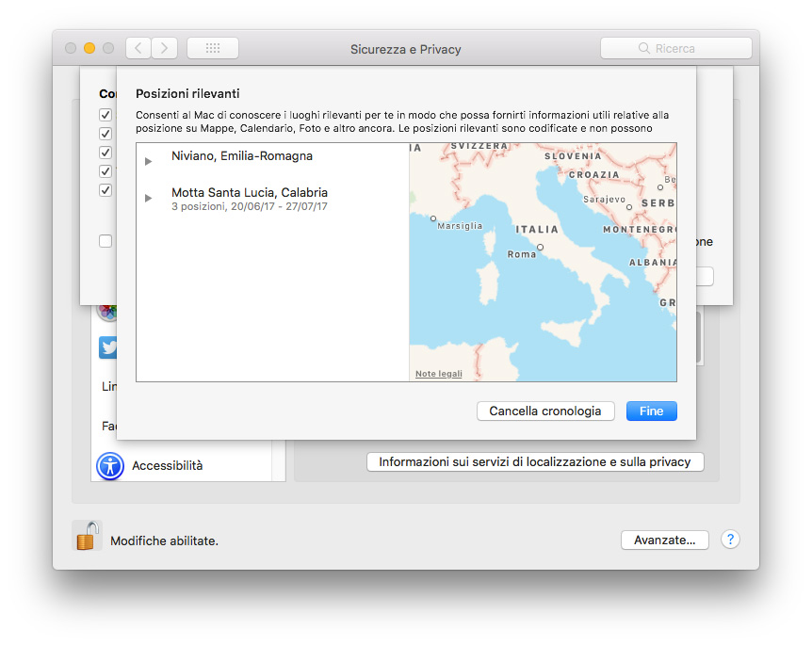This screenshot has width=812, height=645.
Task: Click Sarajevo marker on the map
Action: [x=629, y=206]
